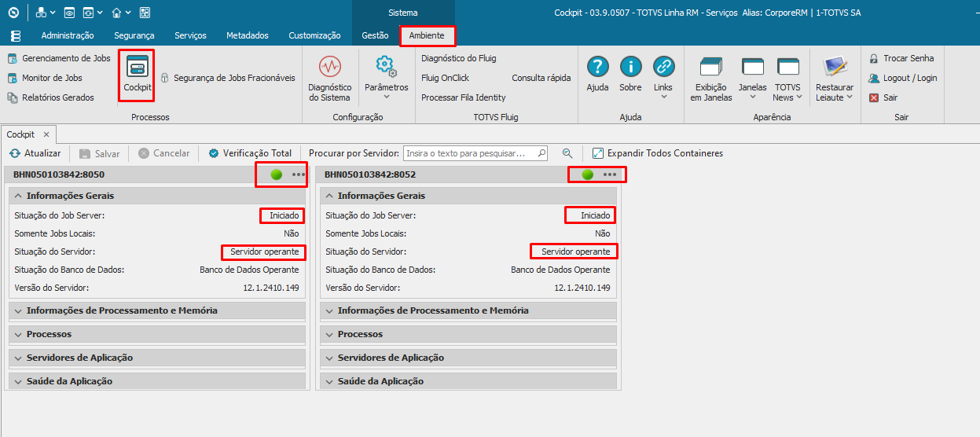Expand Servidores de Aplicação in server 8052 panel
Viewport: 980px width, 437px height.
click(468, 358)
